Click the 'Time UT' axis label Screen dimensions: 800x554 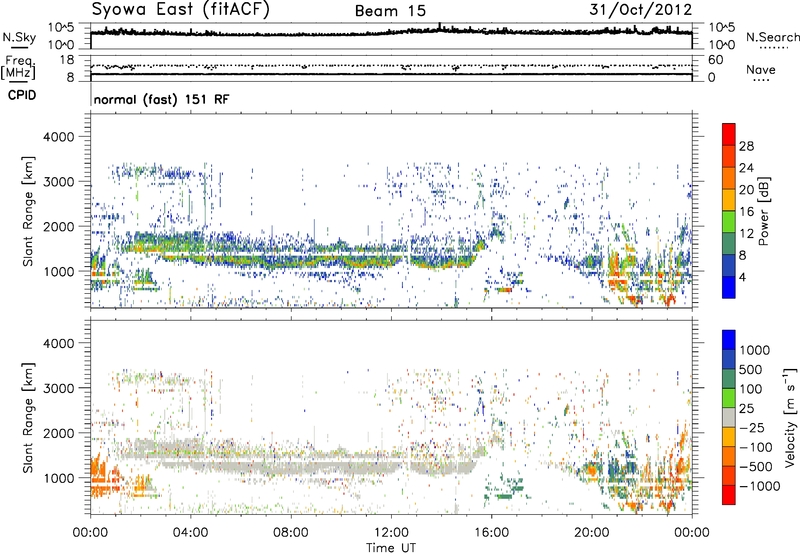click(x=391, y=548)
